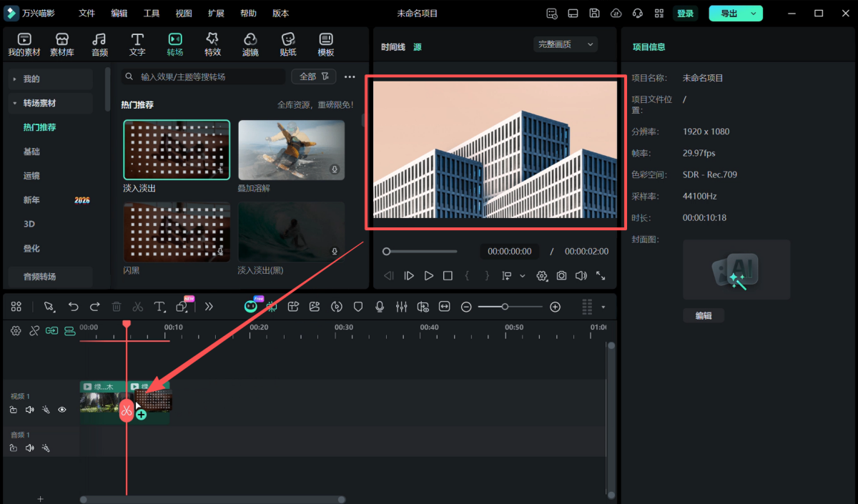
Task: Click the marker shield icon in toolbar
Action: coord(358,307)
